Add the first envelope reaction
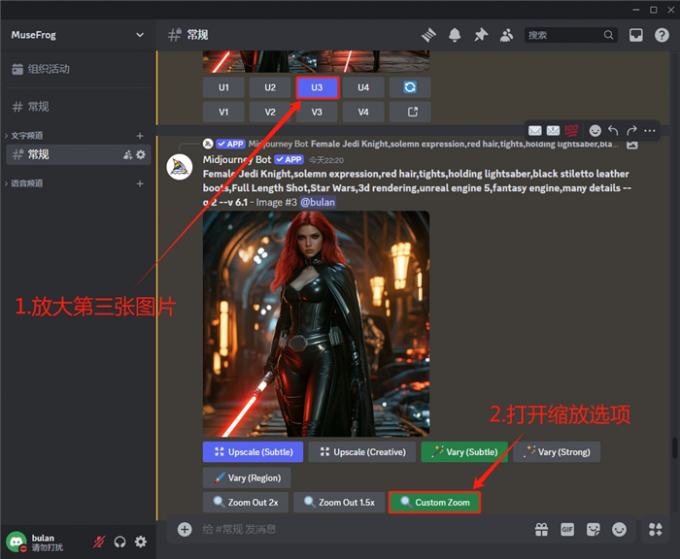 click(535, 130)
